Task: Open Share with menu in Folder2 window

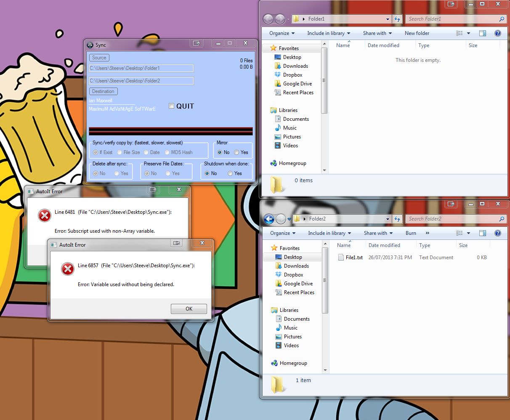Action: 378,233
